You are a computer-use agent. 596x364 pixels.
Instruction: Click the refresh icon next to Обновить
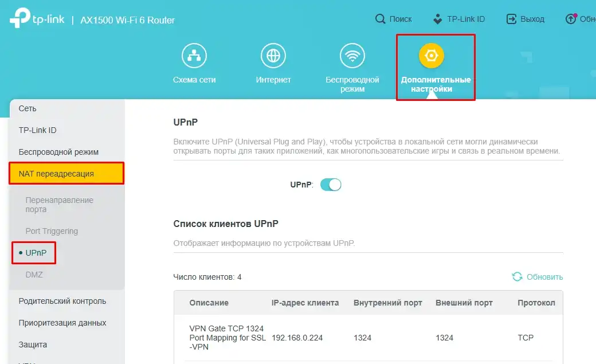(517, 276)
